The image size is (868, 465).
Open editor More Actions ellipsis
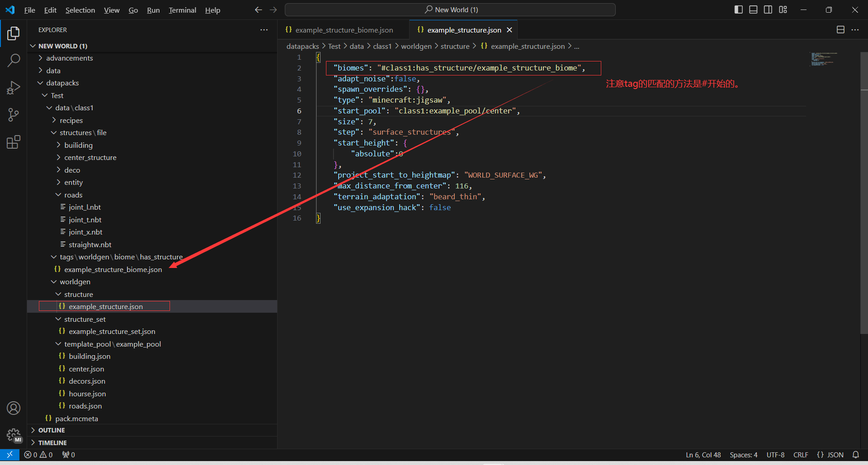pyautogui.click(x=855, y=30)
